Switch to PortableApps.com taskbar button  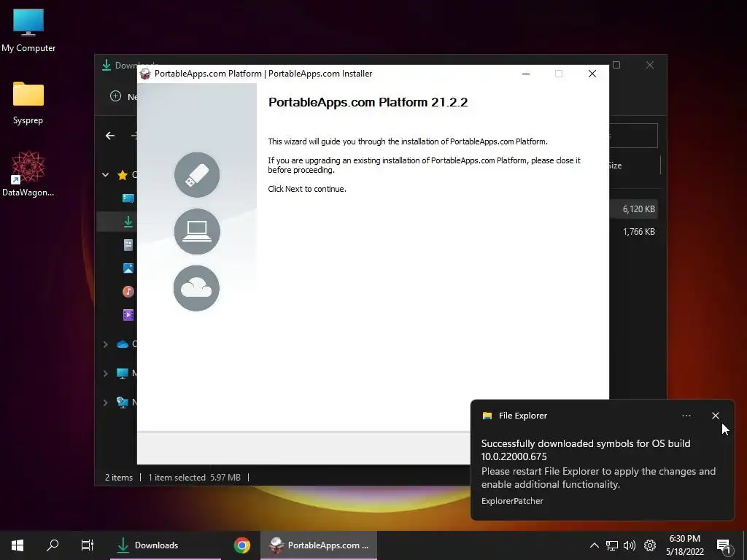pyautogui.click(x=319, y=545)
